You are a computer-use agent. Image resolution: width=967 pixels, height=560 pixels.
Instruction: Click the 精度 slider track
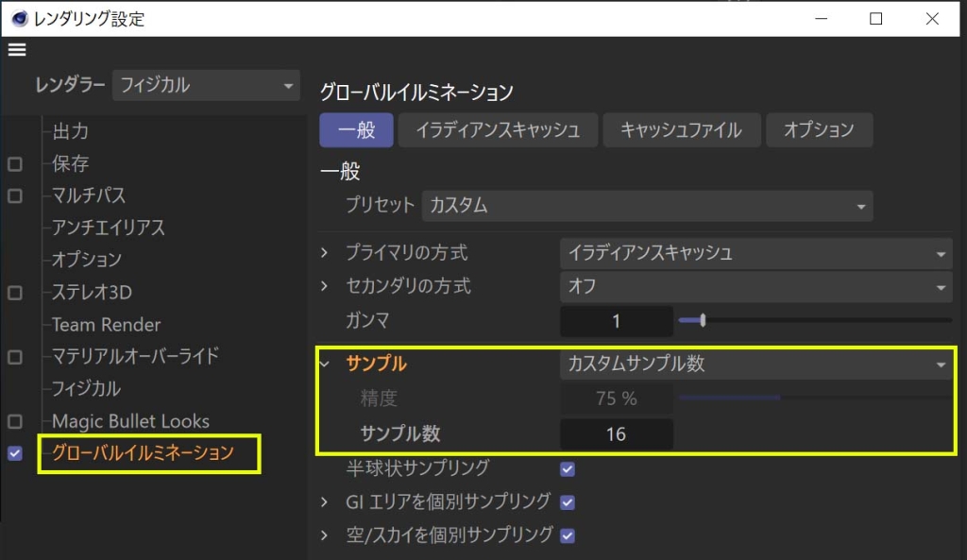tap(815, 398)
